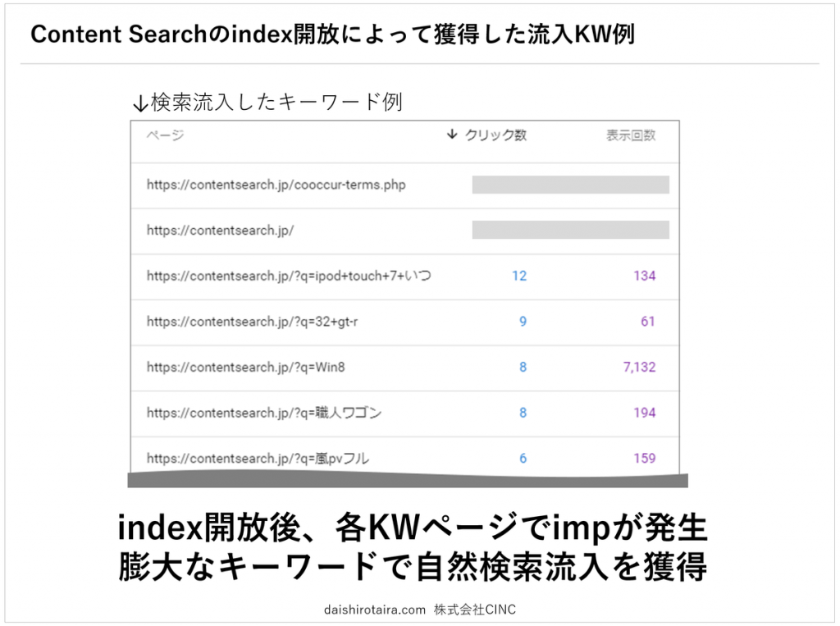Click the 194 impressions value
840x626 pixels.
pyautogui.click(x=645, y=413)
